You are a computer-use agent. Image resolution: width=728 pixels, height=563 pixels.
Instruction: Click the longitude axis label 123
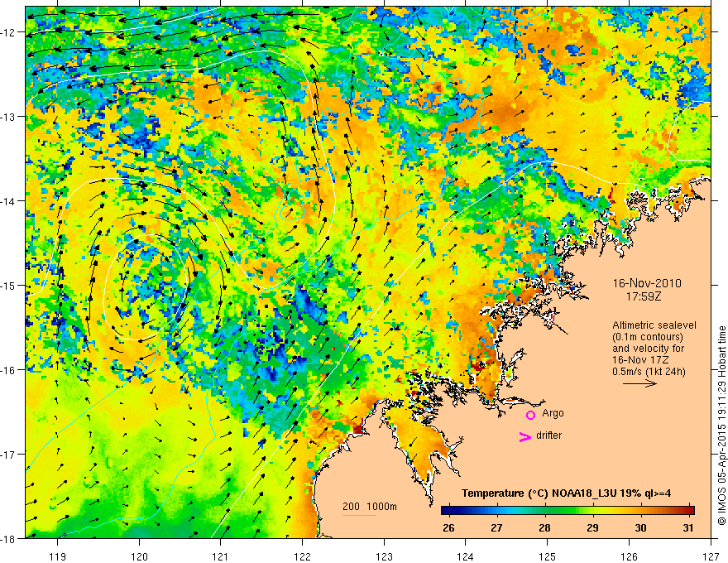coord(384,556)
